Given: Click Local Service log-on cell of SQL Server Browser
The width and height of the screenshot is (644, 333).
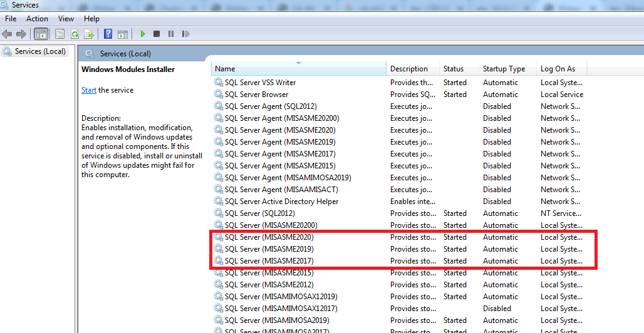Looking at the screenshot, I should (562, 95).
